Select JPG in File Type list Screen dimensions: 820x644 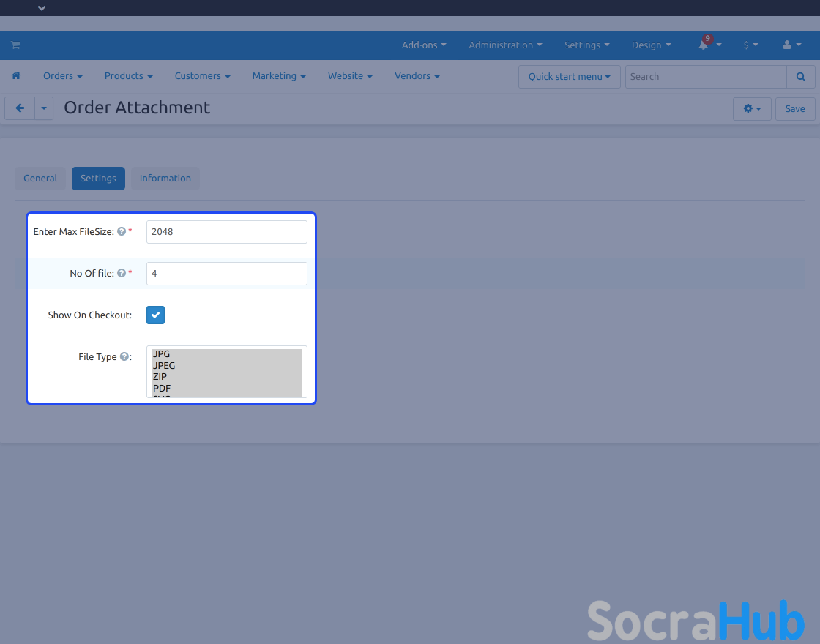point(226,354)
